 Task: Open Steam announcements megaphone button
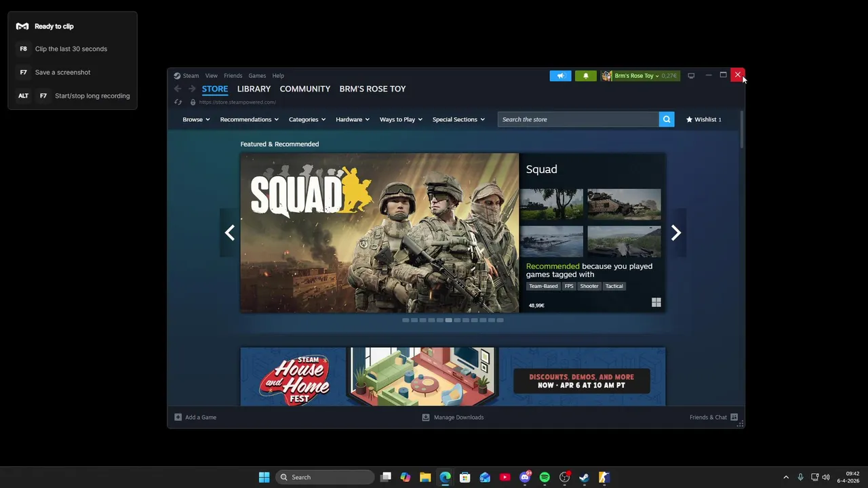pos(560,76)
